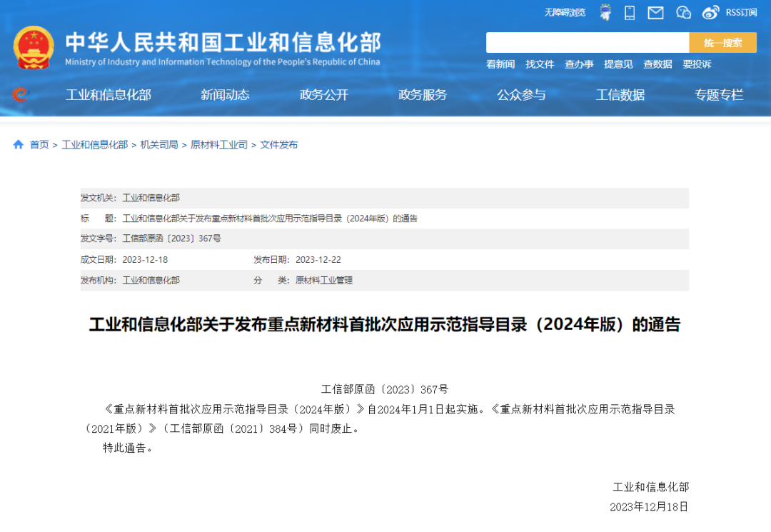
Task: Focus the site search input box
Action: click(x=587, y=43)
